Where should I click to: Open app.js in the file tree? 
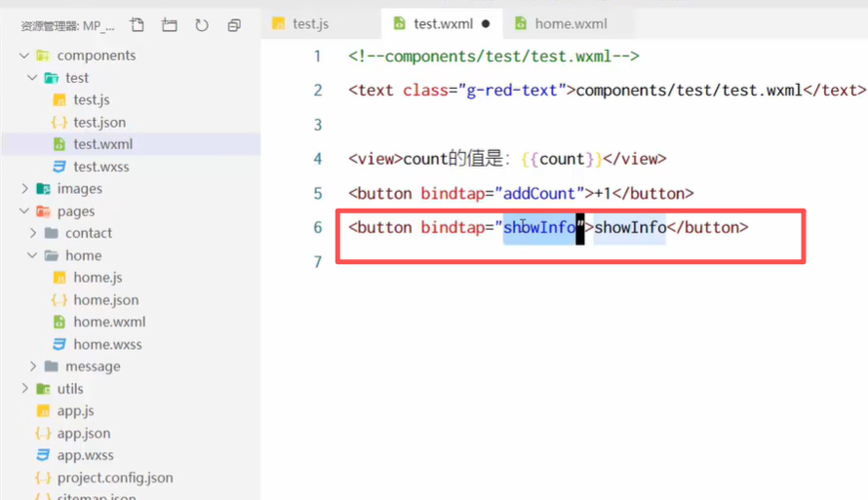[75, 411]
